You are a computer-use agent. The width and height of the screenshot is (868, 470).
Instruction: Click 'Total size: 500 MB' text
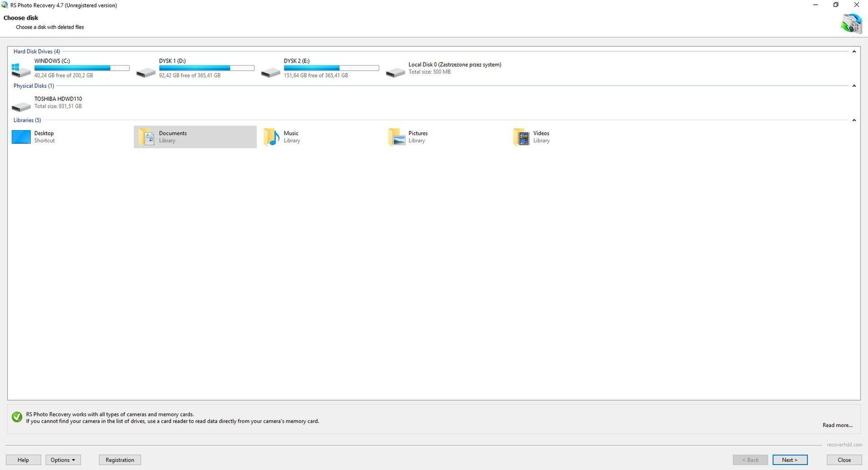pyautogui.click(x=429, y=72)
